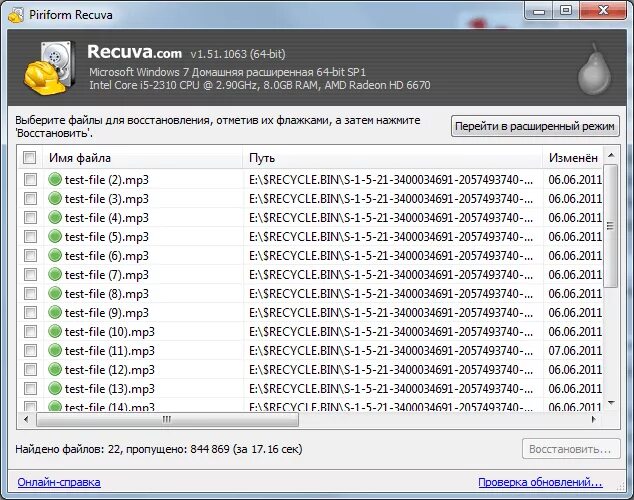The width and height of the screenshot is (634, 500).
Task: Check the box for test-file (11).mp3
Action: [x=30, y=350]
